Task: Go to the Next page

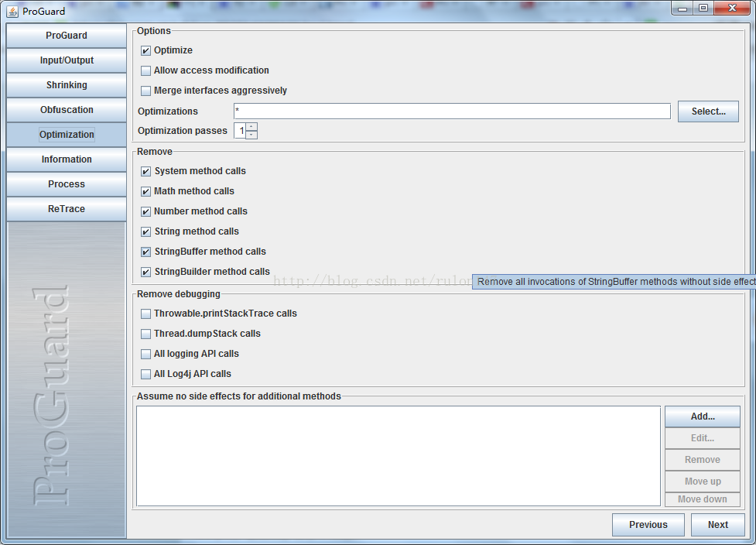Action: click(717, 525)
